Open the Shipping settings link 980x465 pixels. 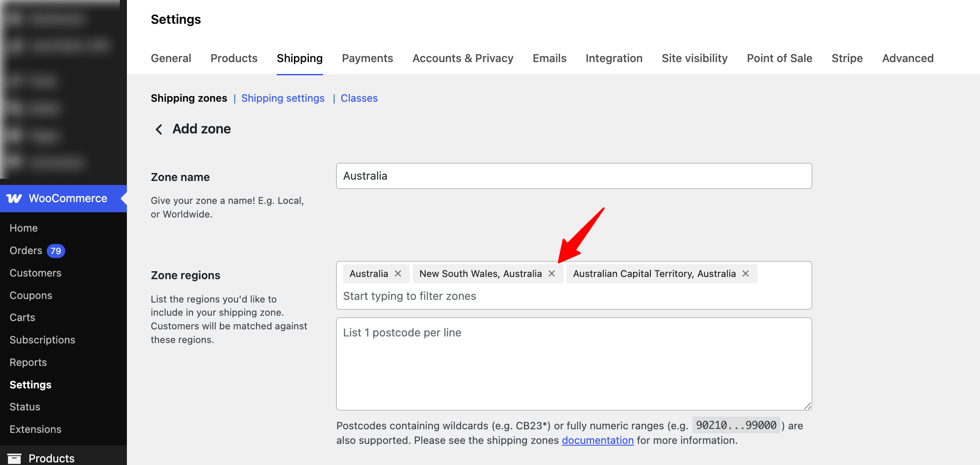[282, 98]
